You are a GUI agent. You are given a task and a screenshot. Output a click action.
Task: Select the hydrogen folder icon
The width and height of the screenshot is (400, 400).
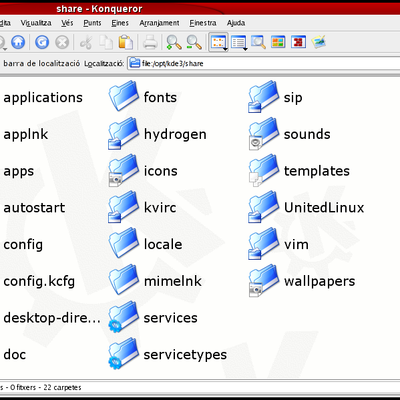(x=124, y=133)
